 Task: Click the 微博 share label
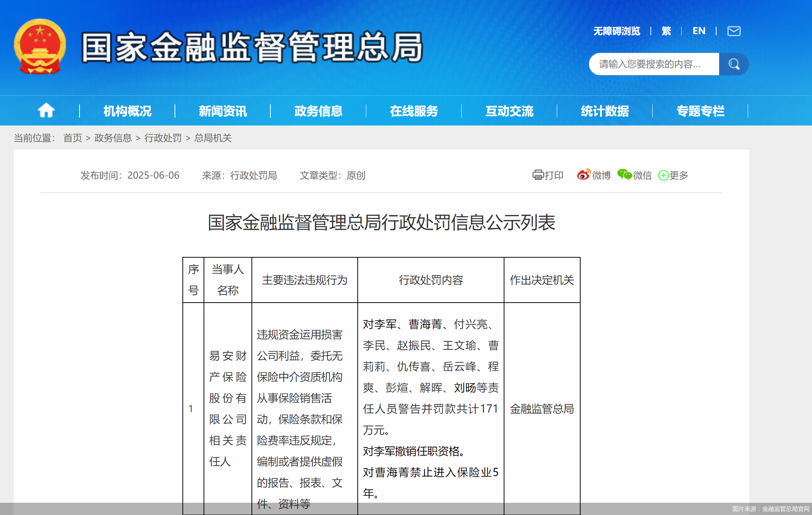[601, 175]
